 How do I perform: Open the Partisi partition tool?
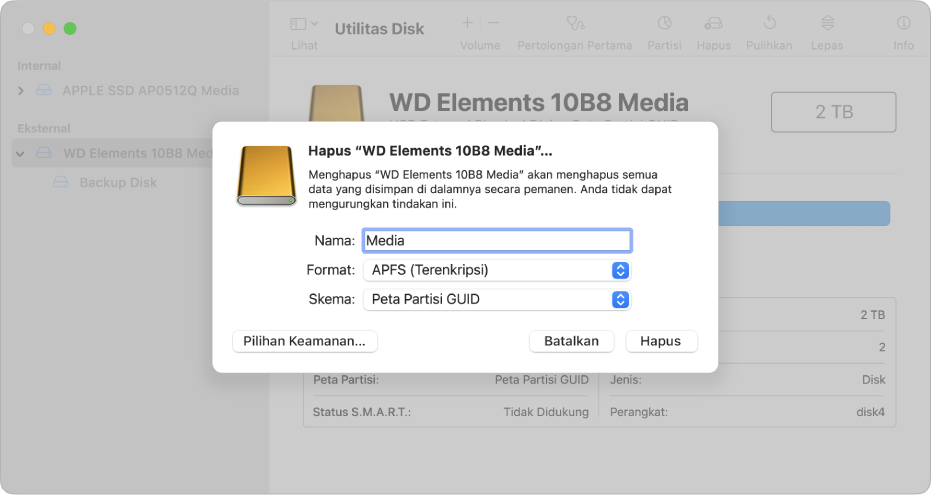664,24
